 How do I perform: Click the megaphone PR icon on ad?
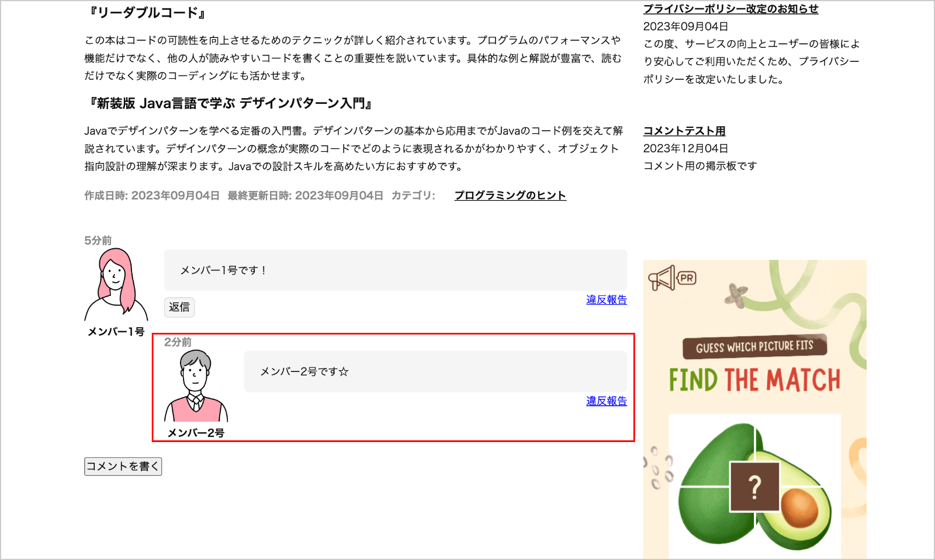pos(662,277)
